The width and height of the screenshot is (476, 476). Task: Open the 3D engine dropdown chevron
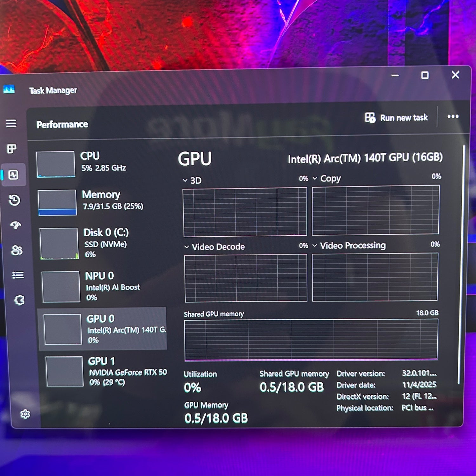185,180
